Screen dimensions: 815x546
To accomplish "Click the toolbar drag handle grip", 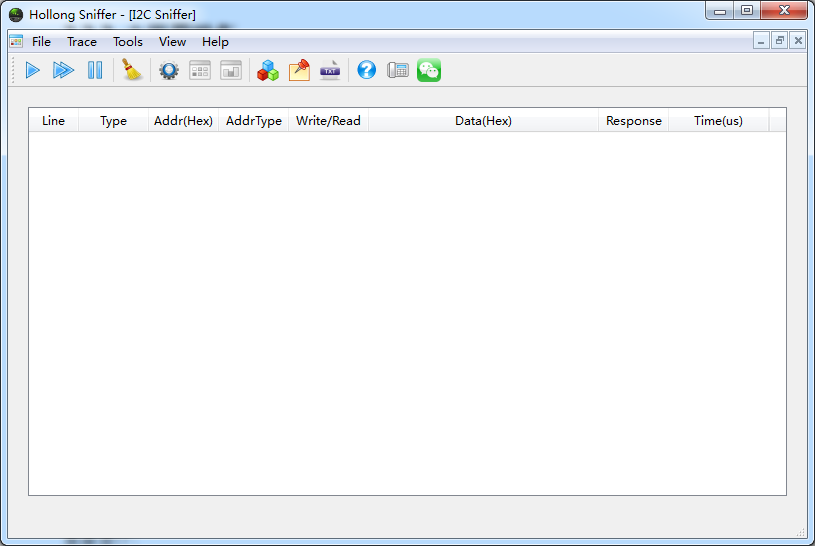I will pos(13,70).
